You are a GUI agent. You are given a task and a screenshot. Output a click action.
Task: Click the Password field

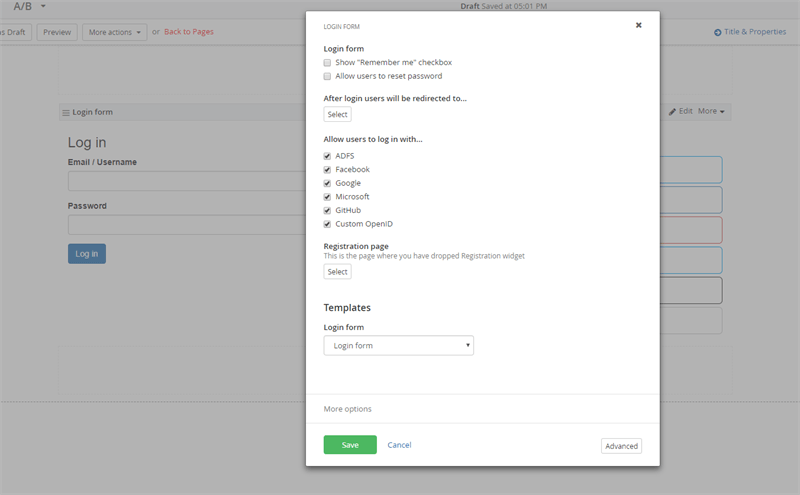coord(187,225)
